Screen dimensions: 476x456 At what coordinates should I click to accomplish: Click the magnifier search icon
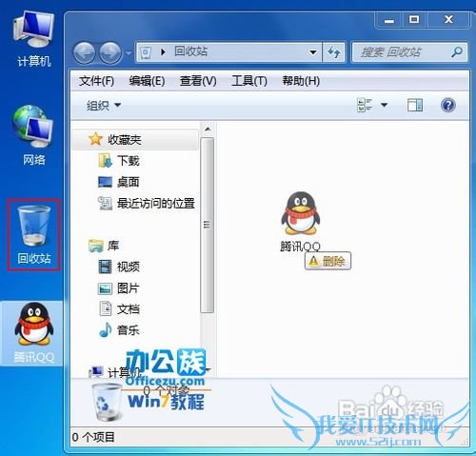point(457,52)
